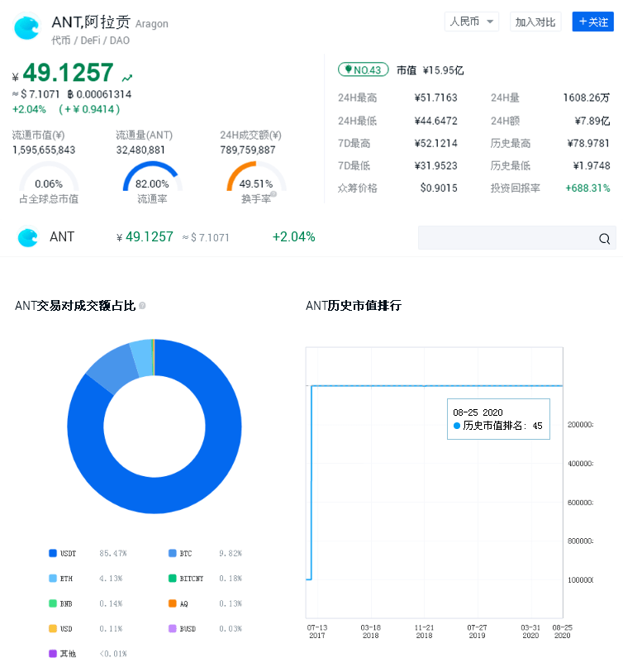The height and width of the screenshot is (672, 623).
Task: Click the 众筹价格 $0.9015 value
Action: coord(439,188)
